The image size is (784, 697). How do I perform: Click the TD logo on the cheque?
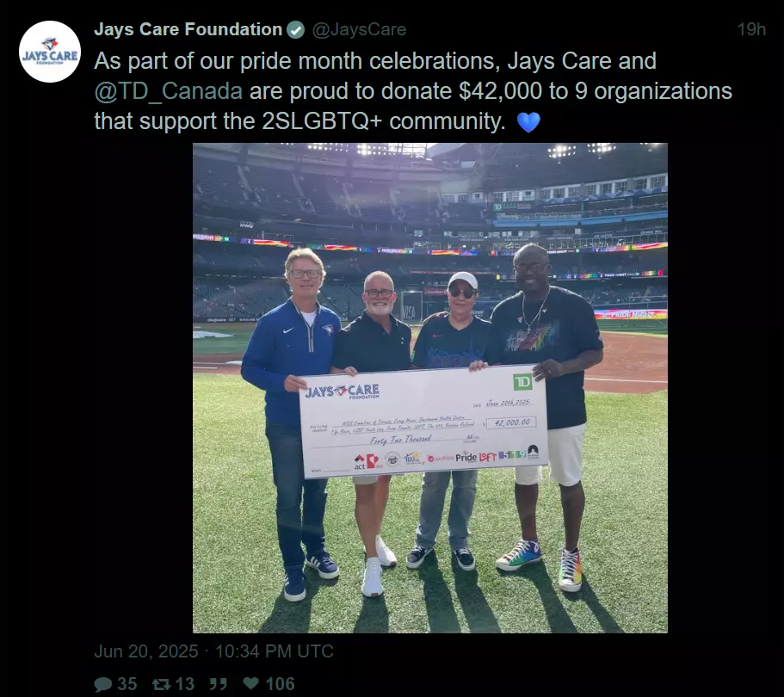click(522, 383)
